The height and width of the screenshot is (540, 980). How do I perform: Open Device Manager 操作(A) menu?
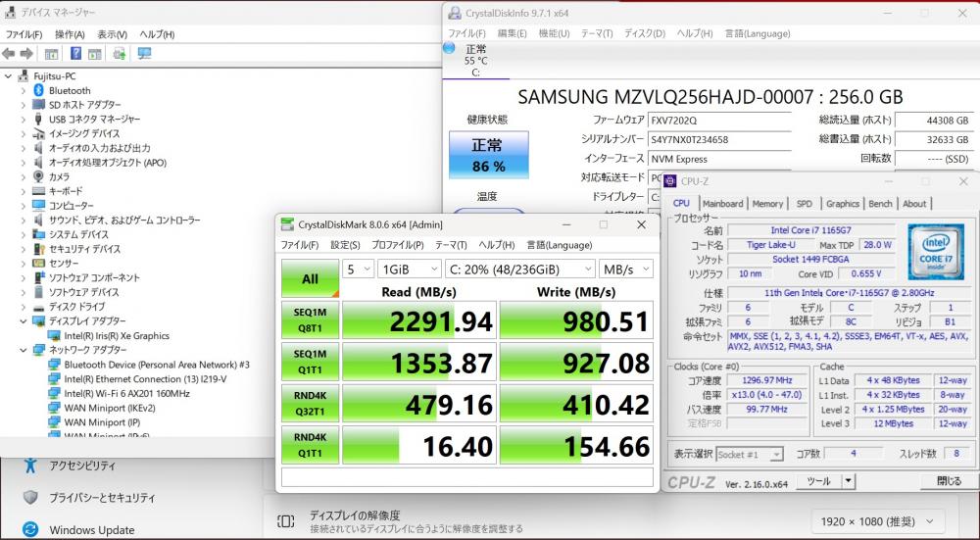(x=70, y=34)
